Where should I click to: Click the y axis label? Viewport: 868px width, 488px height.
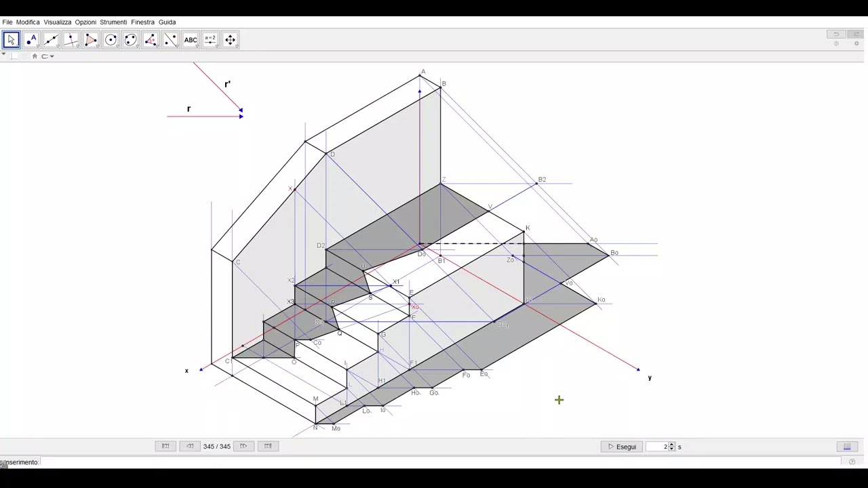pyautogui.click(x=649, y=378)
